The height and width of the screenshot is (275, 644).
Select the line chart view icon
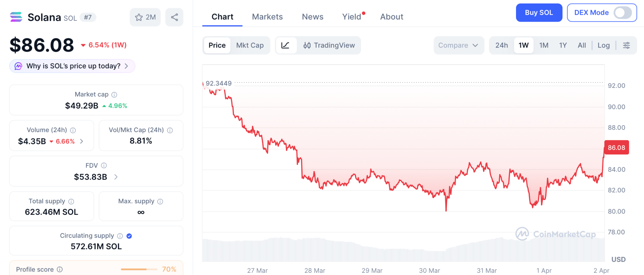286,45
